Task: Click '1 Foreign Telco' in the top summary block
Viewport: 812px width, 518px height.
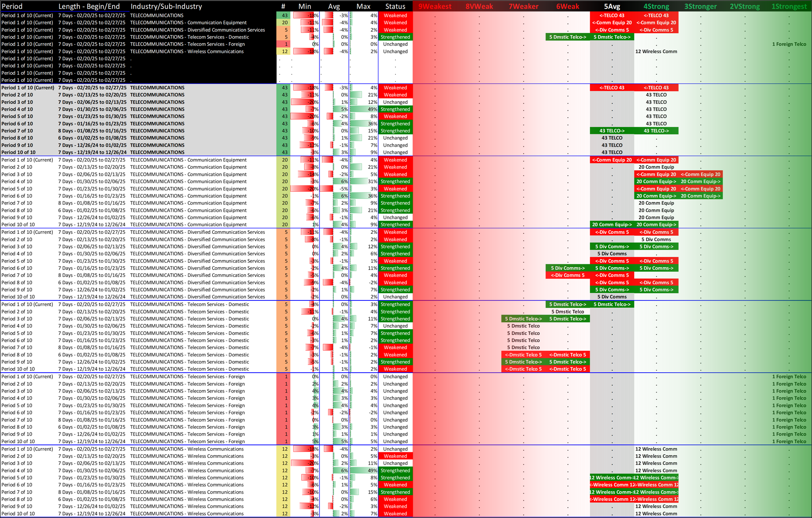Action: [789, 44]
